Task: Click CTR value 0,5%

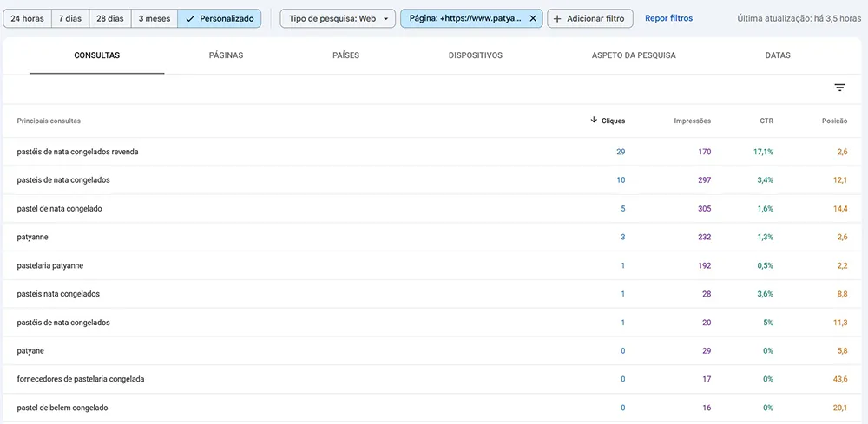Action: pyautogui.click(x=765, y=266)
